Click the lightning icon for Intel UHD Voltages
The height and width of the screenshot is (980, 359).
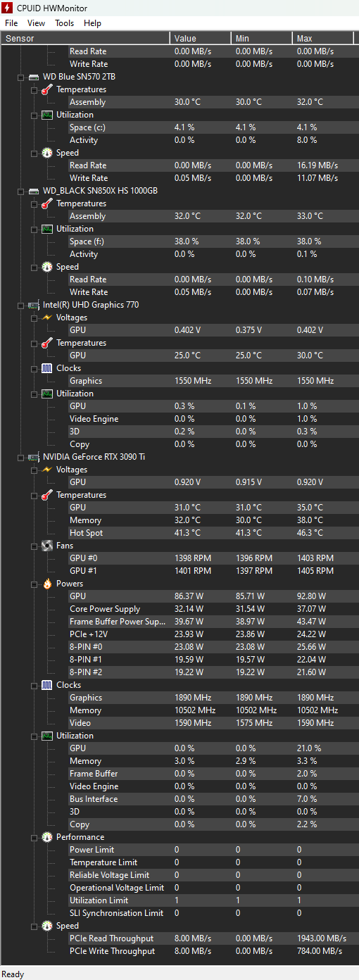coord(47,318)
